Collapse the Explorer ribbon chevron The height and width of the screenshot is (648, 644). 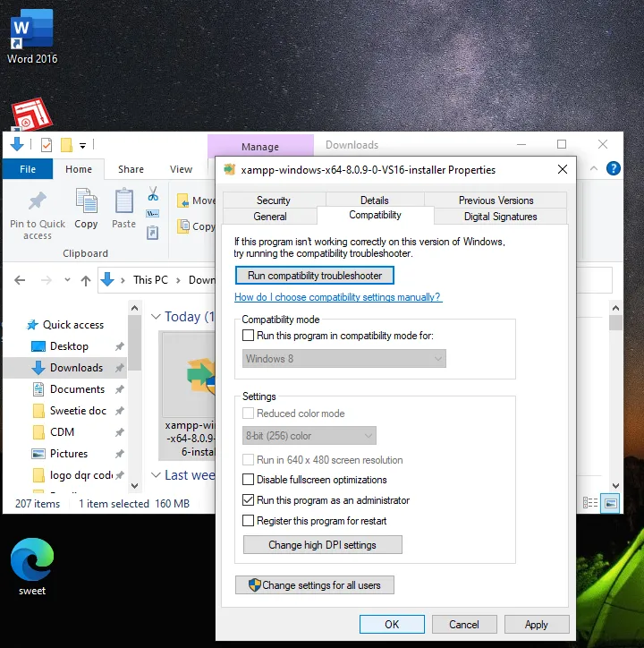(594, 168)
